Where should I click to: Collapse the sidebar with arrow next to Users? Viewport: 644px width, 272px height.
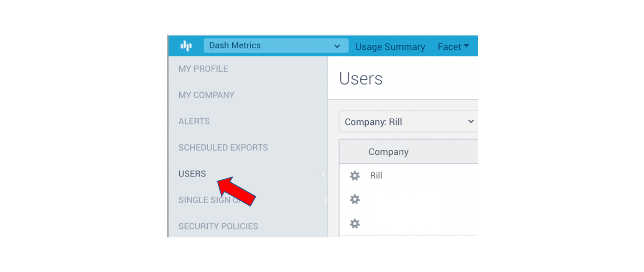tap(323, 174)
